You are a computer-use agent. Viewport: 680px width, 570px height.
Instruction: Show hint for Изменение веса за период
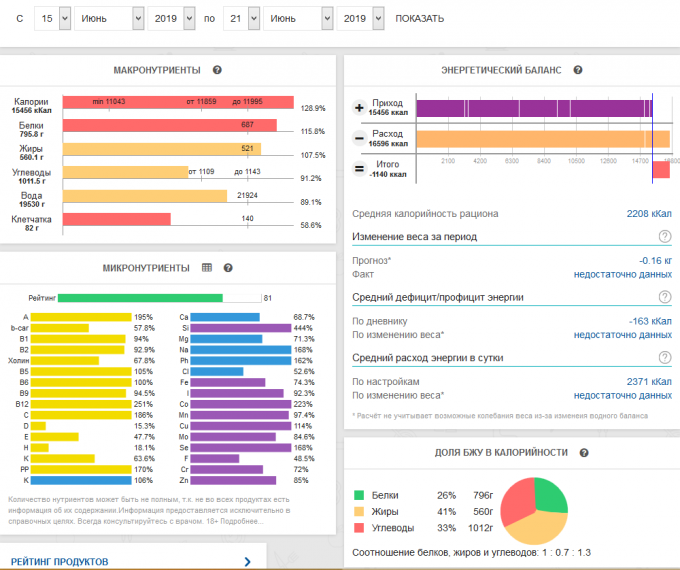coord(664,237)
